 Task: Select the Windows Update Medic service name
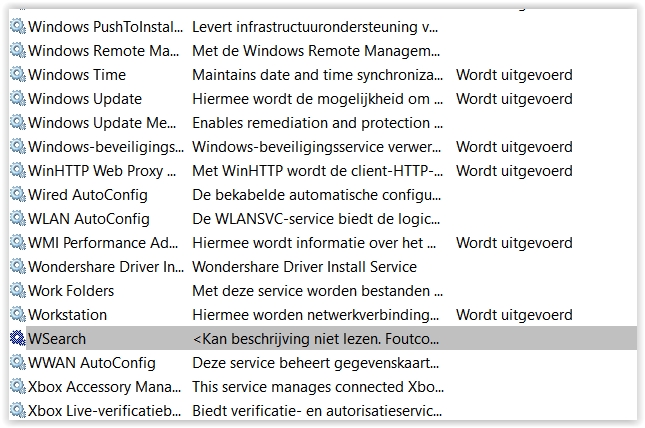click(x=105, y=123)
